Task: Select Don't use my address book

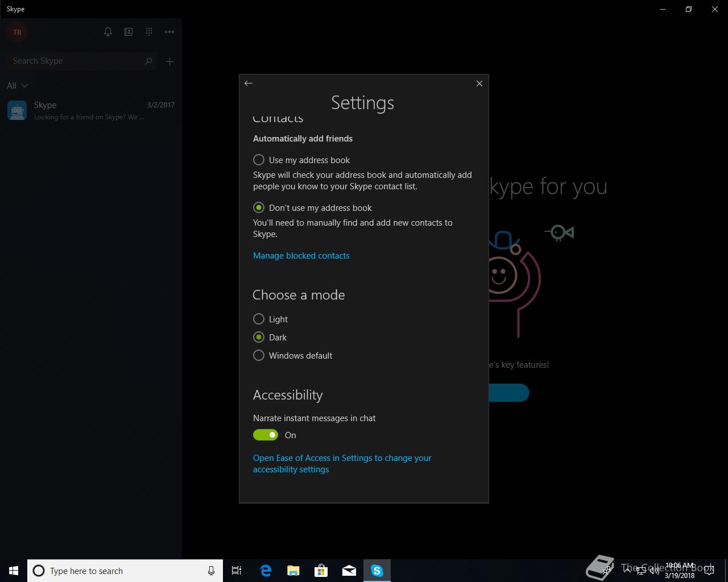Action: point(313,207)
